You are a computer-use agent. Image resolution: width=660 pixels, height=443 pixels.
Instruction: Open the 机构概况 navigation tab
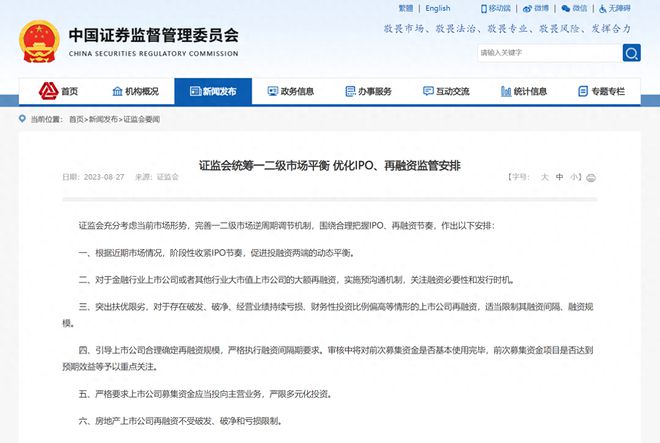136,91
